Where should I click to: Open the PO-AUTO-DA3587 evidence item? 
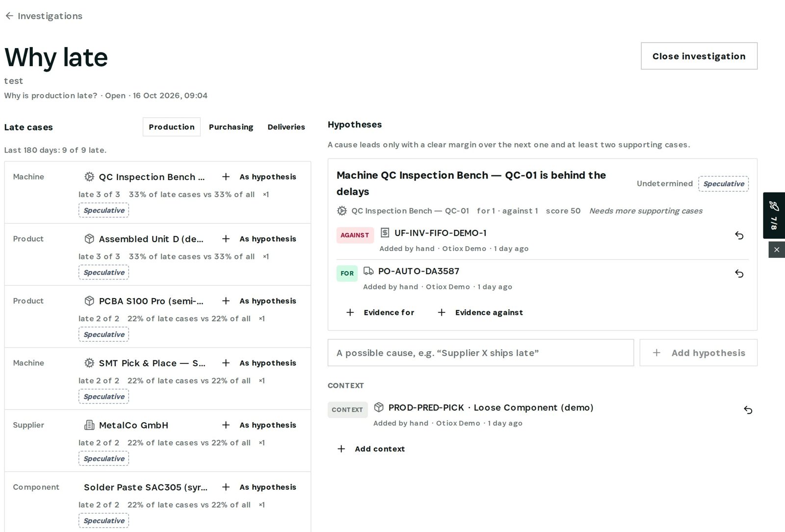pos(419,271)
